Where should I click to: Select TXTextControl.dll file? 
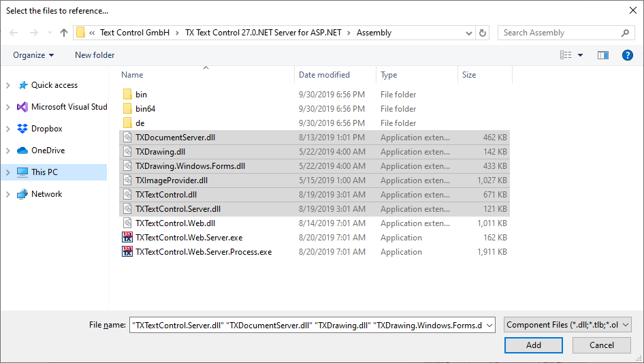click(315, 195)
